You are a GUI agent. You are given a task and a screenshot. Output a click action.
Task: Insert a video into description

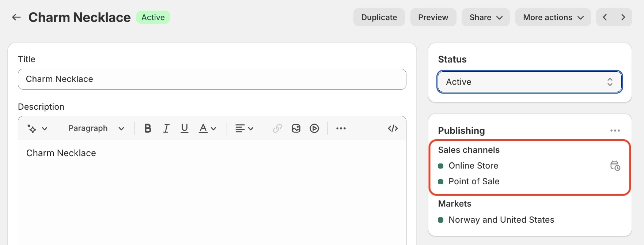[314, 128]
